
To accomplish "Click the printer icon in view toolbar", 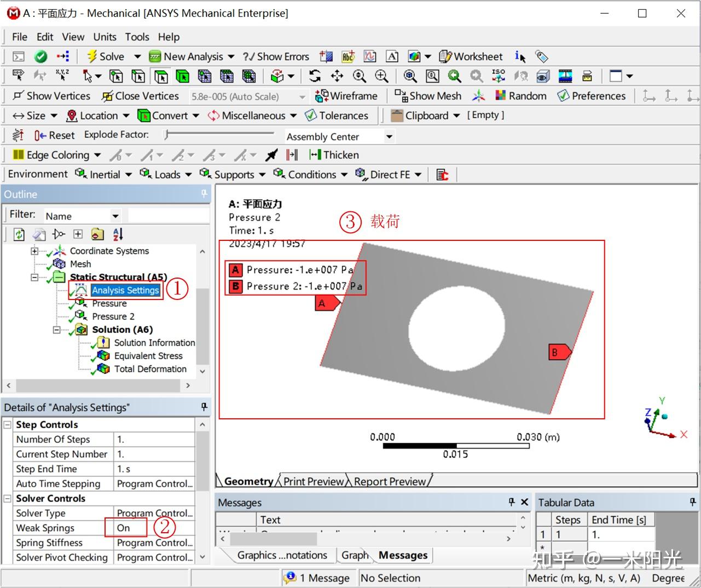I will [x=587, y=76].
